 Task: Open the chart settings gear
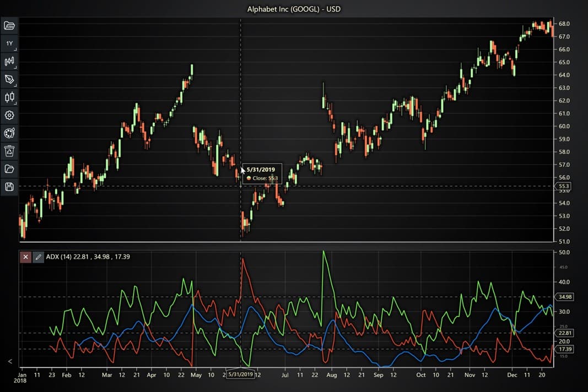click(9, 115)
